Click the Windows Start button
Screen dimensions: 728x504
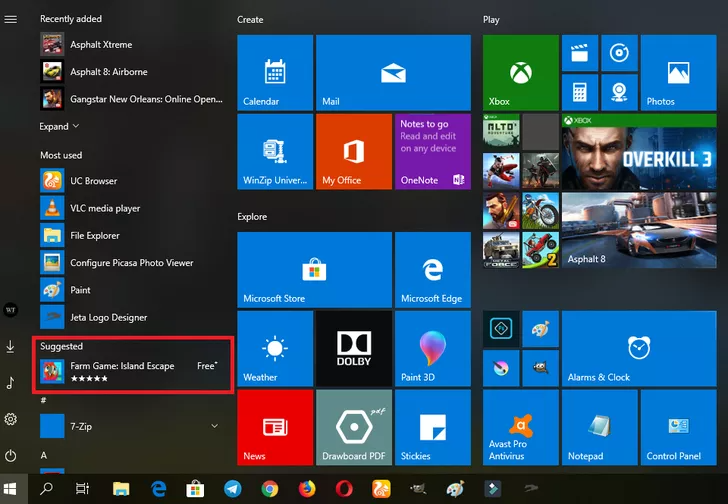click(10, 489)
